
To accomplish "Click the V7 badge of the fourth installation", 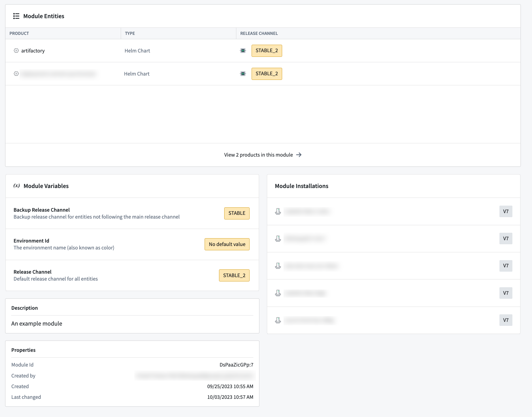I will [506, 293].
